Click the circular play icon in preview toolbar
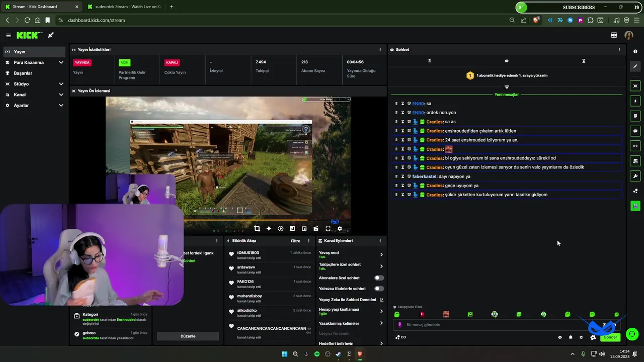 281,229
